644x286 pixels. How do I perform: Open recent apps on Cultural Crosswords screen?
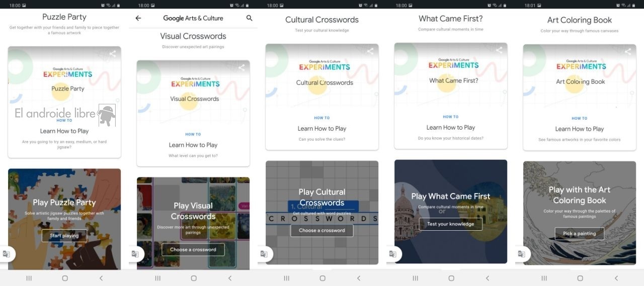[286, 278]
